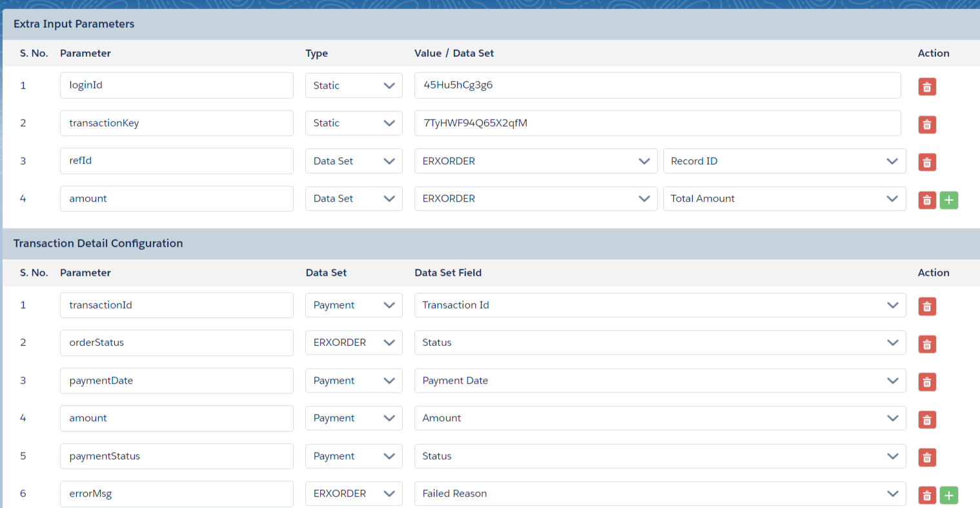Viewport: 980px width, 508px height.
Task: Delete the transactionKey parameter row
Action: [927, 125]
